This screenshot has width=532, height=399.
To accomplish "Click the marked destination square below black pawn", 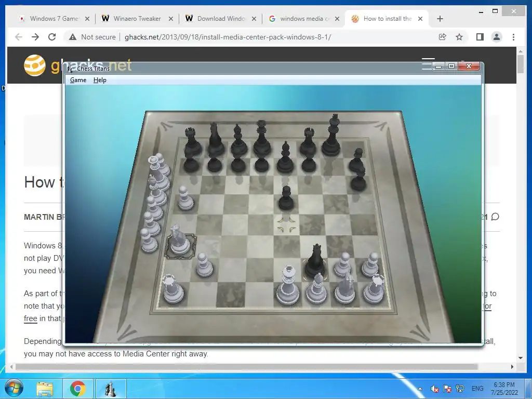I will [286, 224].
